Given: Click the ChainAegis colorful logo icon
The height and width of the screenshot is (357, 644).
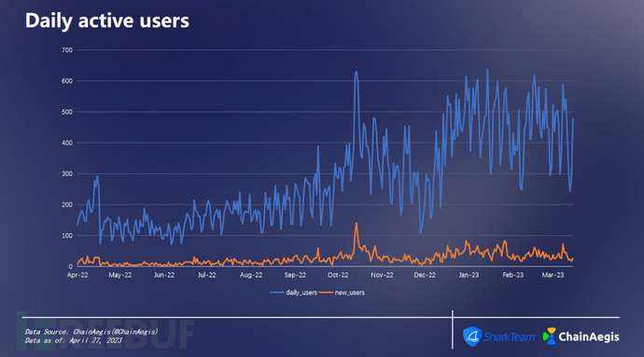Looking at the screenshot, I should click(x=549, y=336).
